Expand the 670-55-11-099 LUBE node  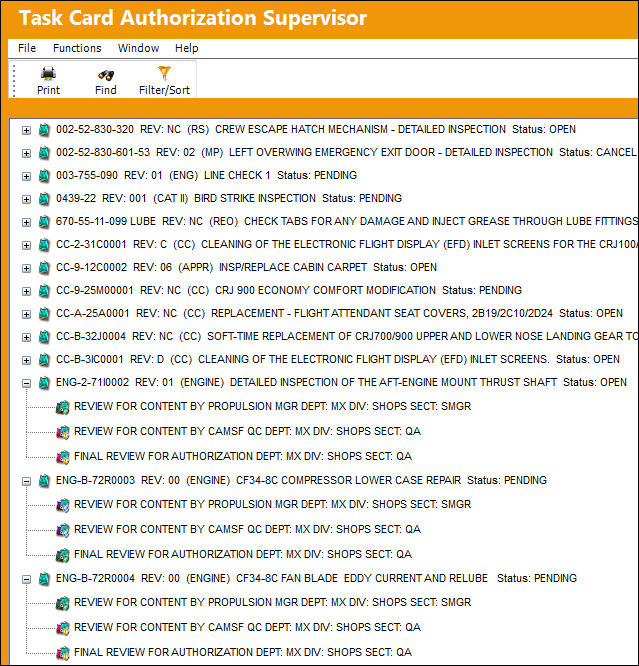[26, 222]
